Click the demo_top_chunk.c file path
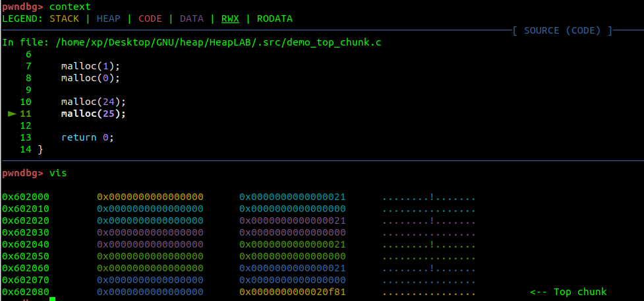644x301 pixels. 218,42
